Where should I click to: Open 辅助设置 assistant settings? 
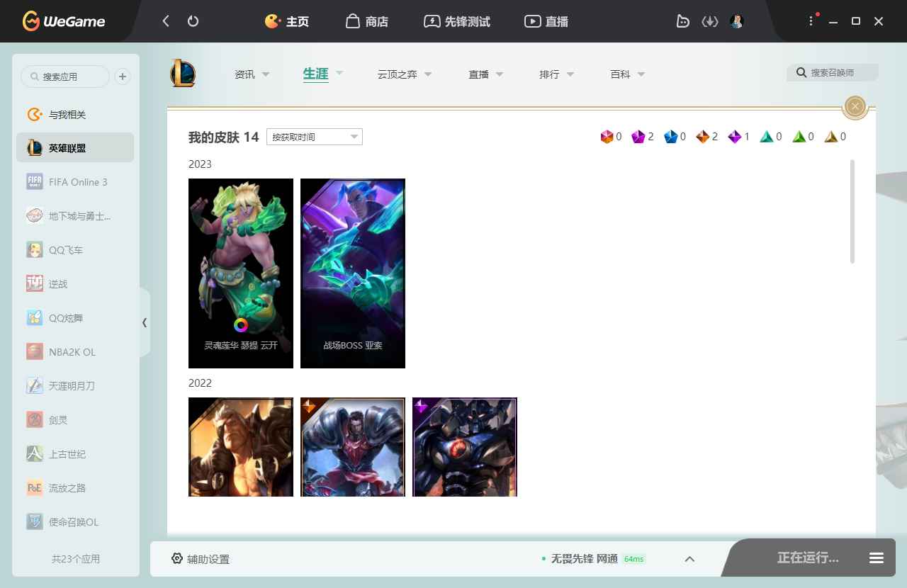201,559
